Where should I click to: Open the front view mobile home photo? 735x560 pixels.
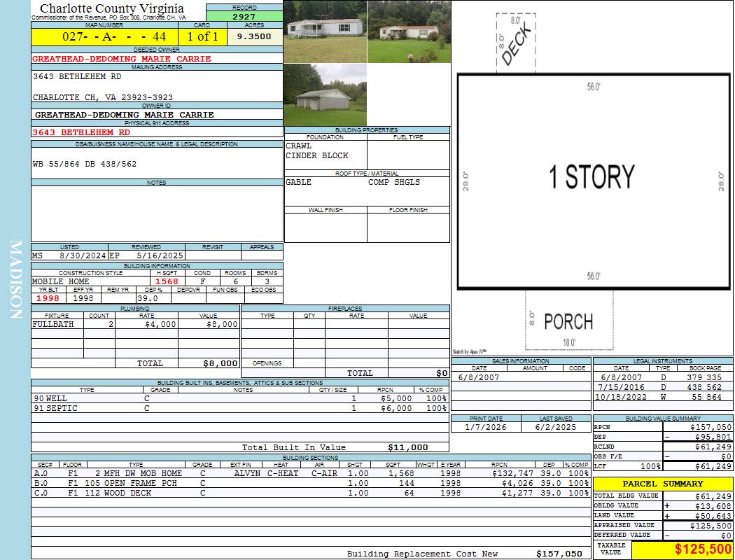pos(325,31)
